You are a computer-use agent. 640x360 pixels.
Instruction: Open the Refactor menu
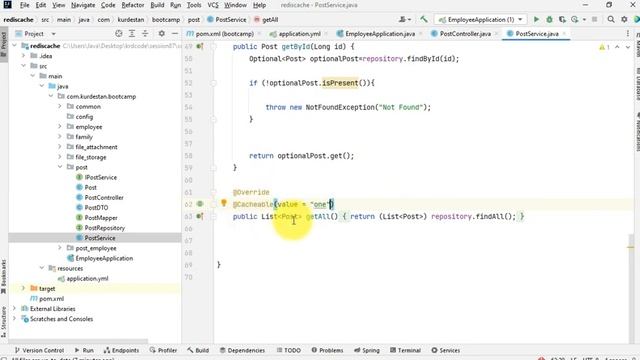(133, 5)
